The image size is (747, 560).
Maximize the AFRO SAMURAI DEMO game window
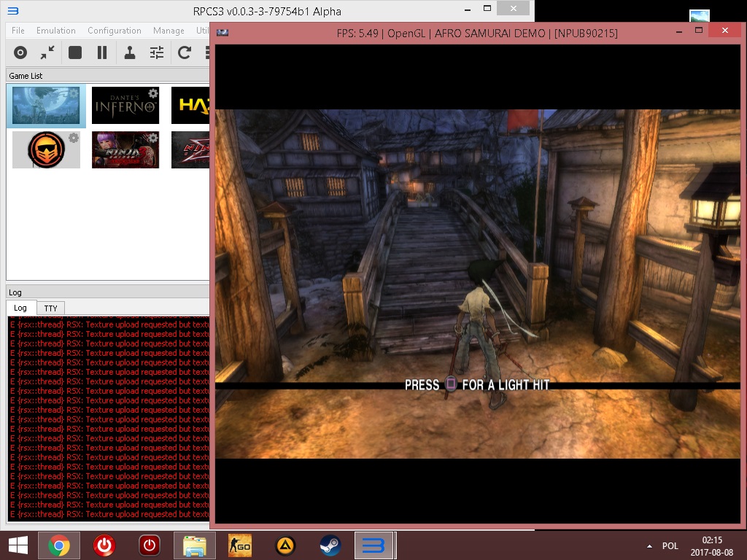click(x=699, y=31)
